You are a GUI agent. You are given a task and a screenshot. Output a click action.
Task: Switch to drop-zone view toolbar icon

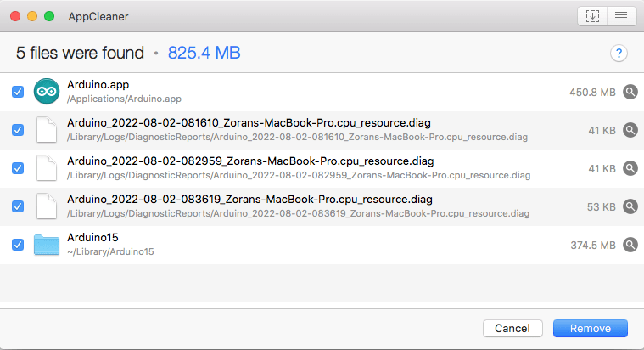[x=592, y=16]
